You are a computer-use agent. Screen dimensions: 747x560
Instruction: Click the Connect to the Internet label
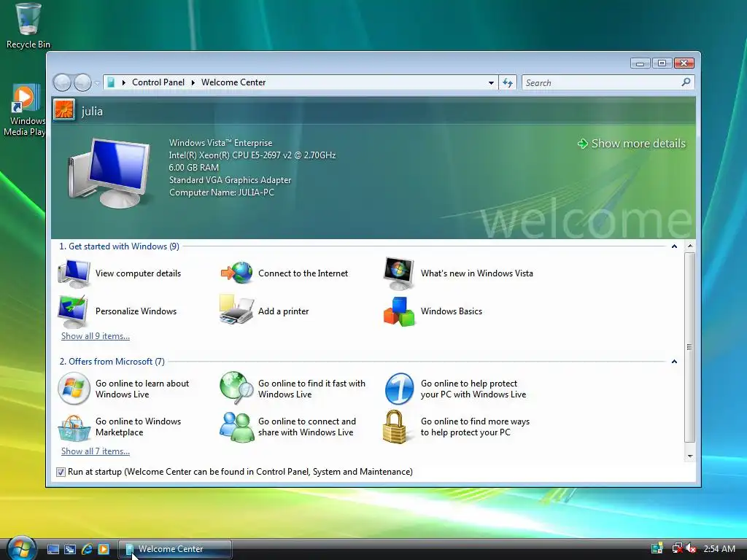click(303, 273)
